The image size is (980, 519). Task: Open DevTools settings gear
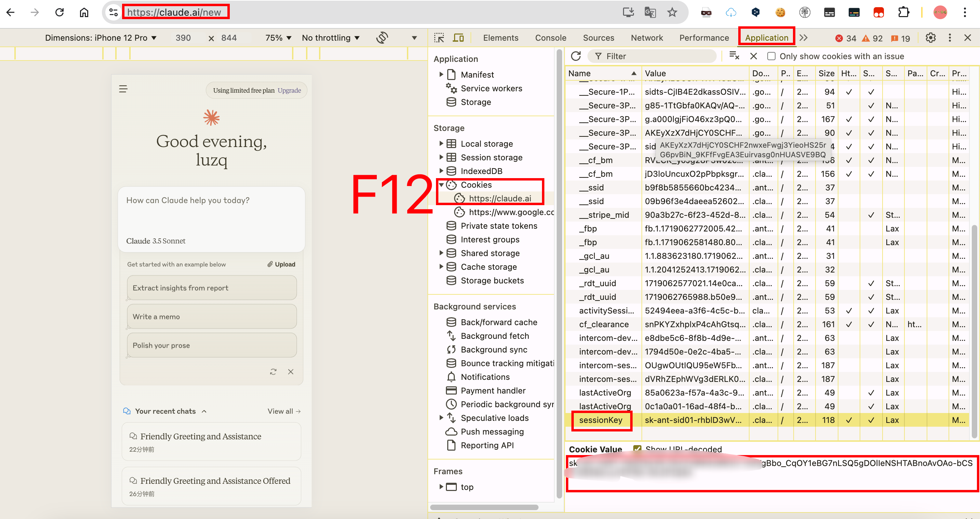click(930, 38)
